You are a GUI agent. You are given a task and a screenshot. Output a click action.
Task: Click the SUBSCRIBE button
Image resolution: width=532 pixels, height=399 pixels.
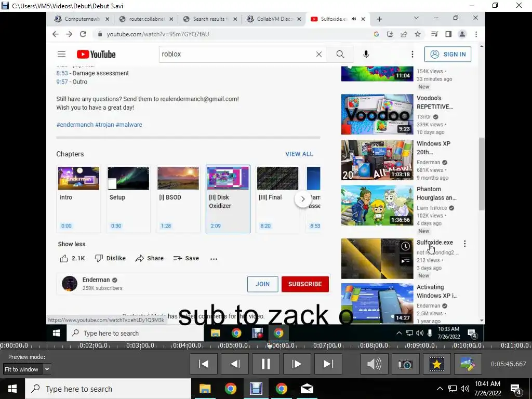pos(305,284)
